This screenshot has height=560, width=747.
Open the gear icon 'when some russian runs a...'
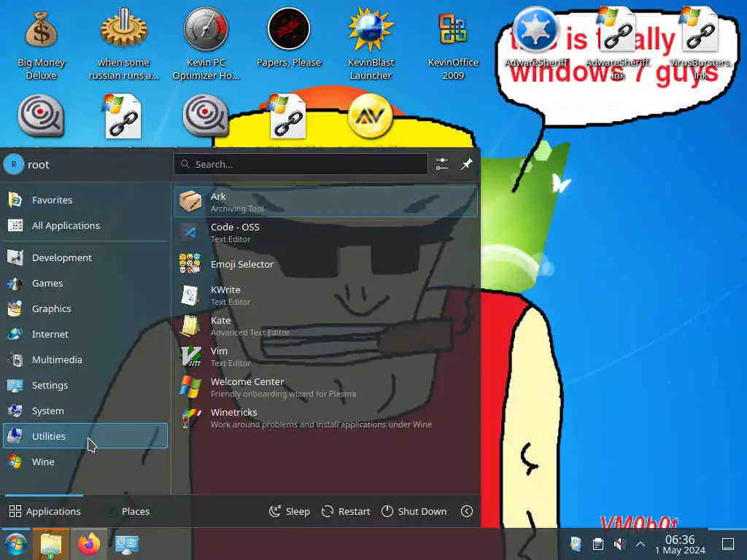coord(123,45)
